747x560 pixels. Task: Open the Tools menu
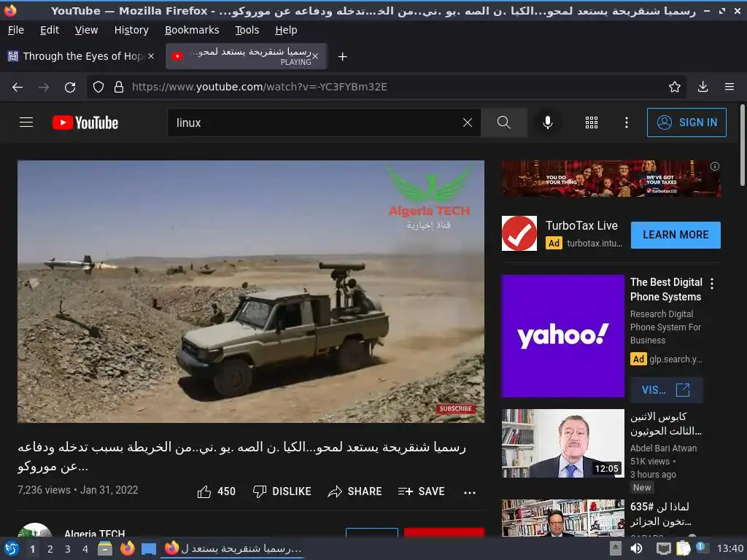tap(247, 30)
